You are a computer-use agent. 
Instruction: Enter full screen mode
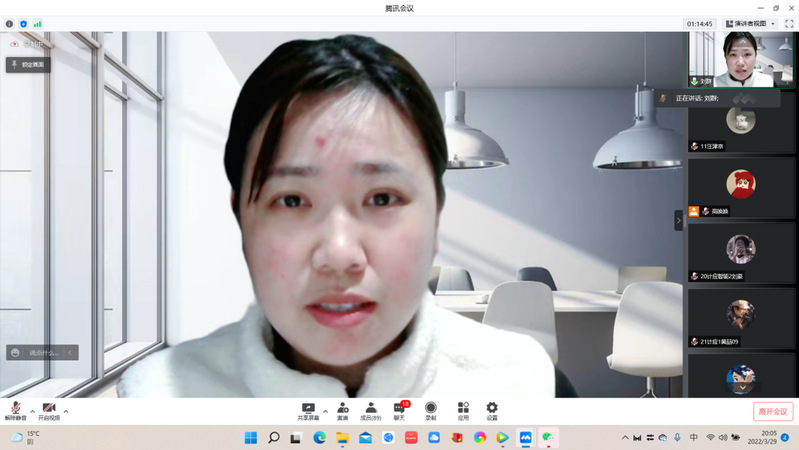pyautogui.click(x=788, y=23)
